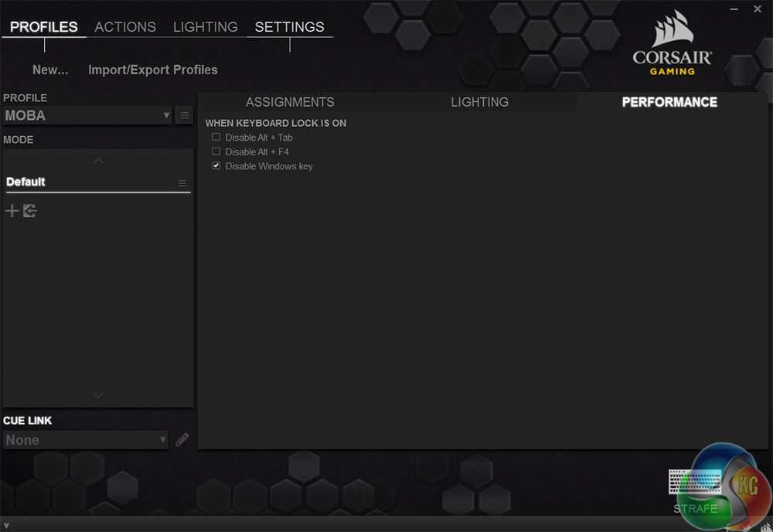This screenshot has height=532, width=773.
Task: Open the MOBA profile options menu icon
Action: tap(185, 115)
